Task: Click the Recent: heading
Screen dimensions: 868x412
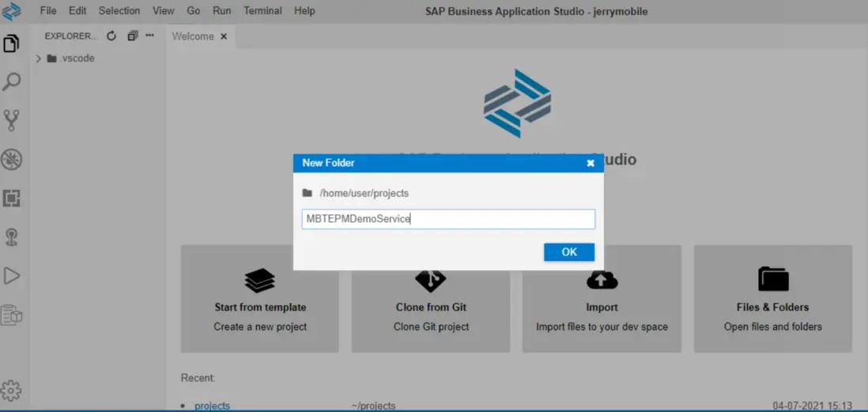Action: point(198,378)
